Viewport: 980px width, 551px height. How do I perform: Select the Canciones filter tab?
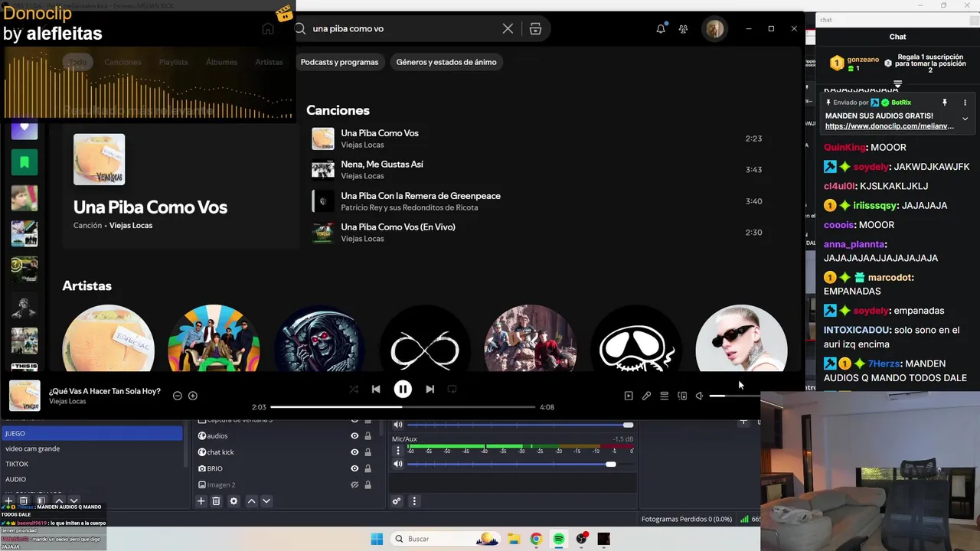coord(122,62)
